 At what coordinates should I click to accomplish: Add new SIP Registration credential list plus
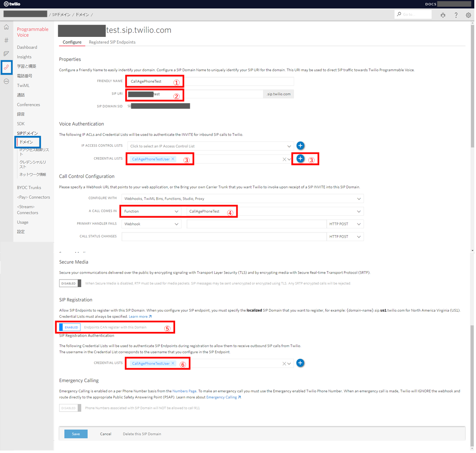click(301, 364)
